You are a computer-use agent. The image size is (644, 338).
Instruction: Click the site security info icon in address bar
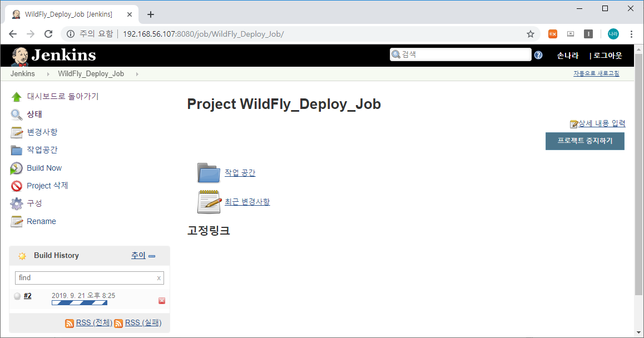(71, 34)
